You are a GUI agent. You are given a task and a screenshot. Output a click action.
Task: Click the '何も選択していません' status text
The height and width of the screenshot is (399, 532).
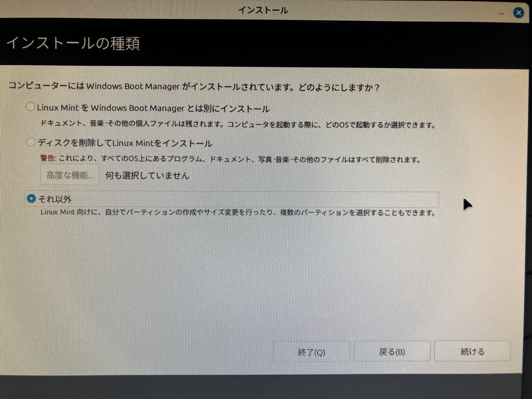[147, 175]
